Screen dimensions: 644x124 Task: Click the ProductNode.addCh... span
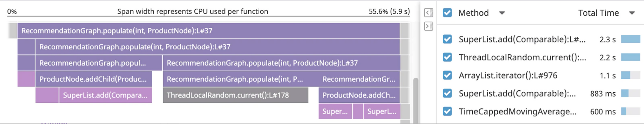(359, 95)
